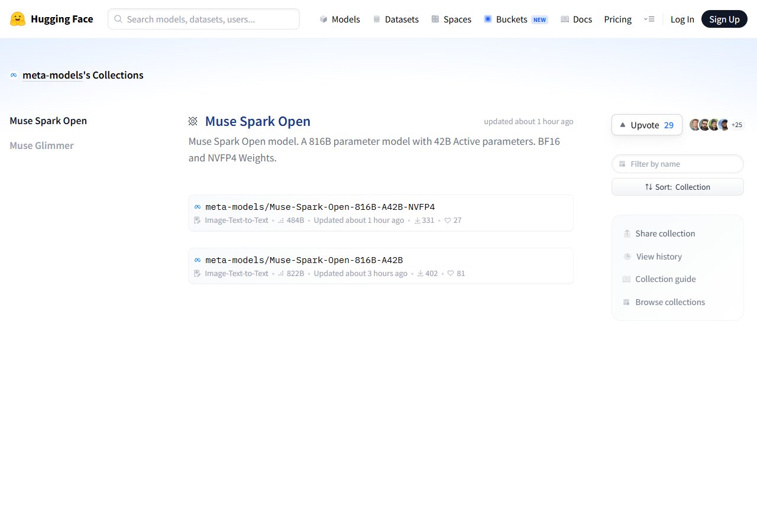This screenshot has height=532, width=757.
Task: Show the +25 additional upvoters
Action: click(737, 125)
